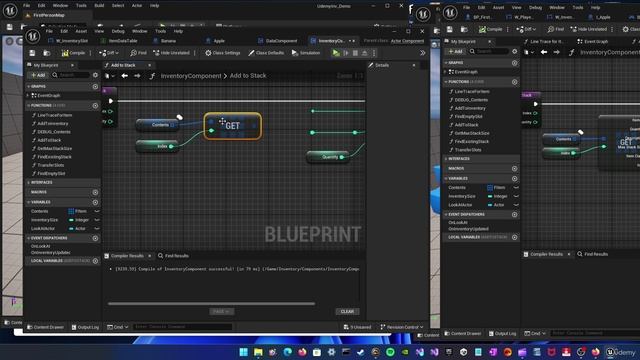Open Asset menu in front blueprint window
The width and height of the screenshot is (640, 360).
pyautogui.click(x=81, y=31)
